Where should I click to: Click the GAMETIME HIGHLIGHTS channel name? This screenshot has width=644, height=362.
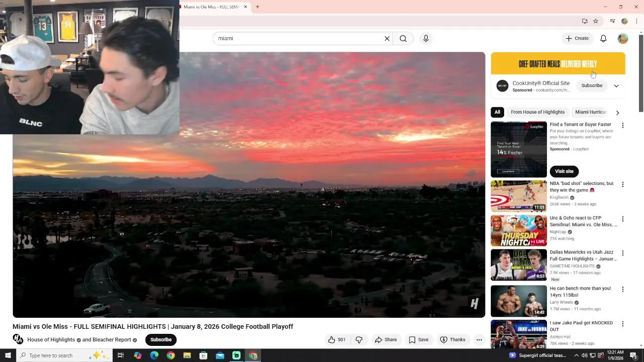(572, 266)
